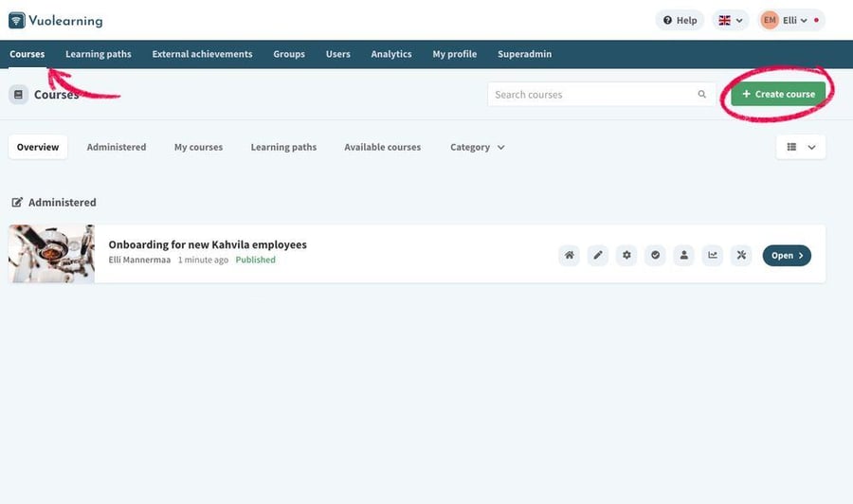This screenshot has height=504, width=853.
Task: Switch to Learning paths filter tab
Action: coord(283,147)
